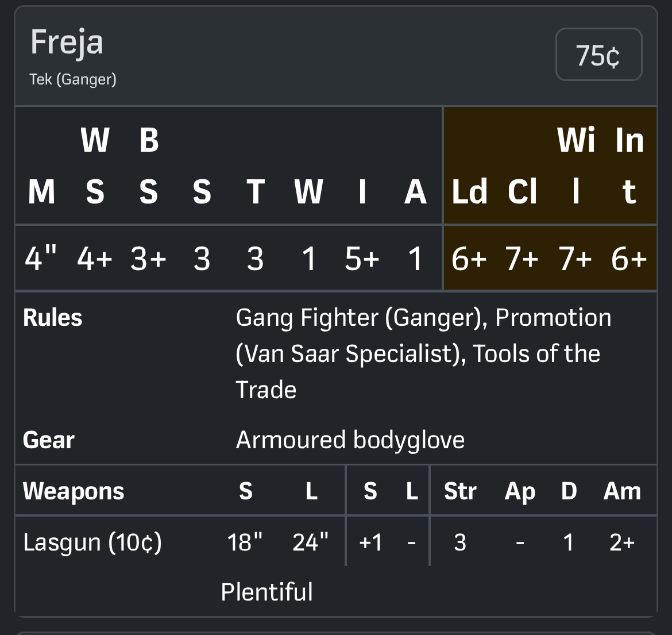
Task: Click the 75¢ cost badge
Action: 598,55
